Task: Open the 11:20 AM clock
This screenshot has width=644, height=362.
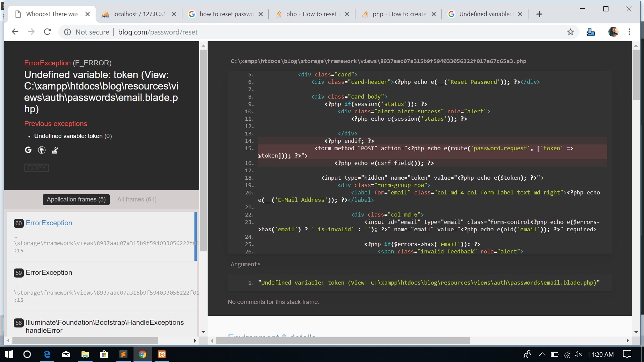Action: pyautogui.click(x=601, y=354)
